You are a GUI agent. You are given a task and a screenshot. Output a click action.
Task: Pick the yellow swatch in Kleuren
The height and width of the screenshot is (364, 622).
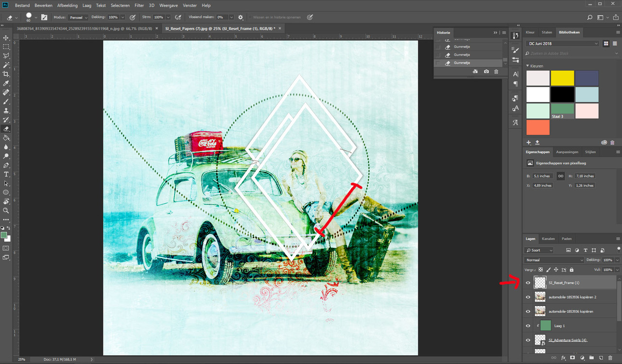[x=562, y=78]
